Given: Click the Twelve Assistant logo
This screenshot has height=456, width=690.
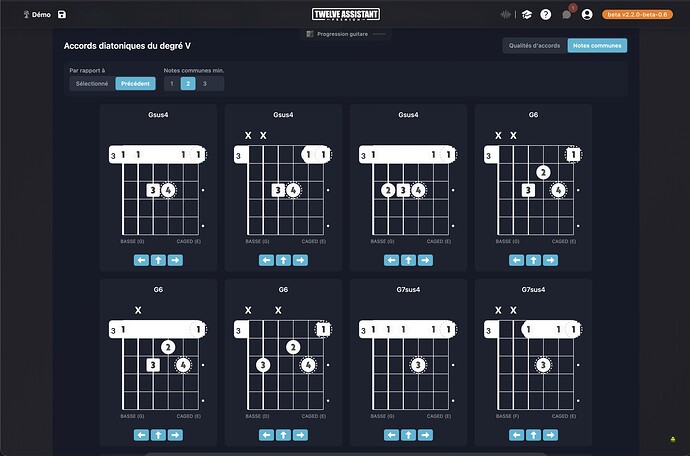Looking at the screenshot, I should click(x=346, y=15).
